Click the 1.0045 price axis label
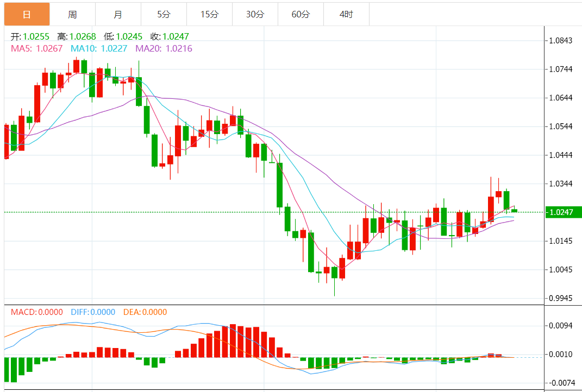582x392 pixels. pos(560,270)
